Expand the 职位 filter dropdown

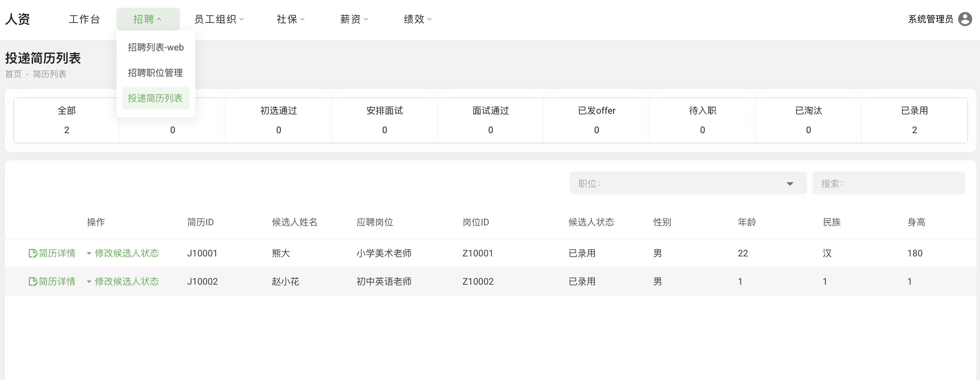tap(789, 184)
